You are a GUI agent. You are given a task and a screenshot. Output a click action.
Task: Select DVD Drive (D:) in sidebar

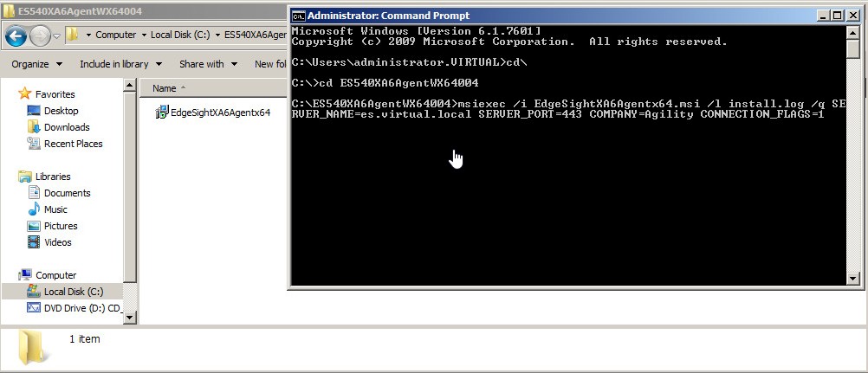(x=81, y=308)
